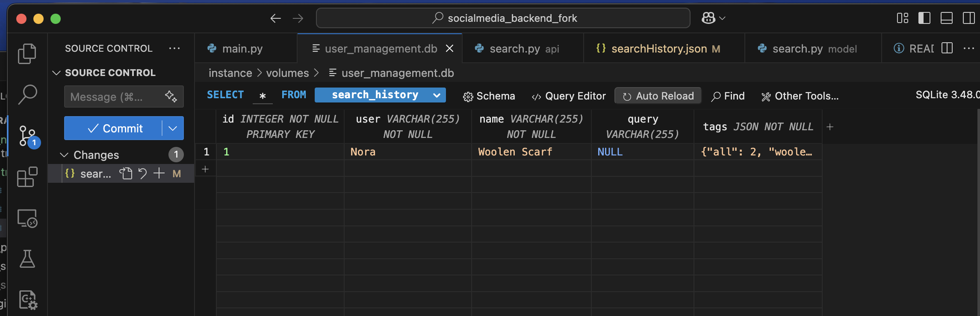Add a new column with plus icon
Viewport: 980px width, 316px height.
(x=829, y=127)
